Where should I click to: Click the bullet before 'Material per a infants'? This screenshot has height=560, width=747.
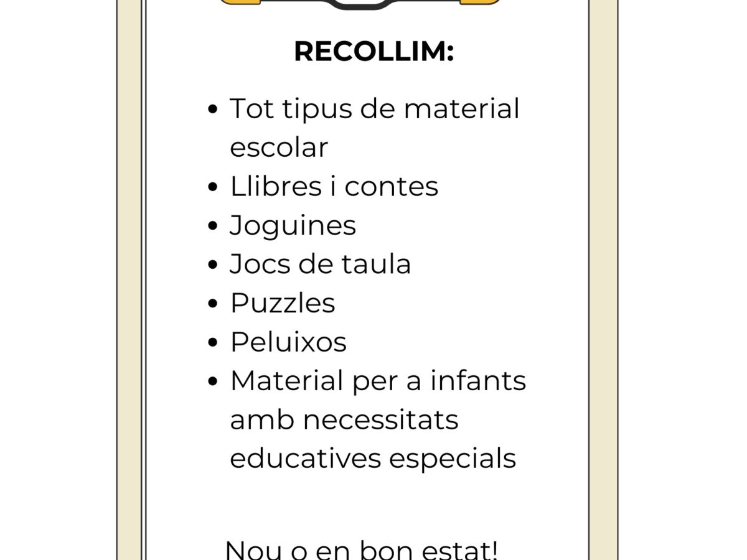(x=214, y=382)
